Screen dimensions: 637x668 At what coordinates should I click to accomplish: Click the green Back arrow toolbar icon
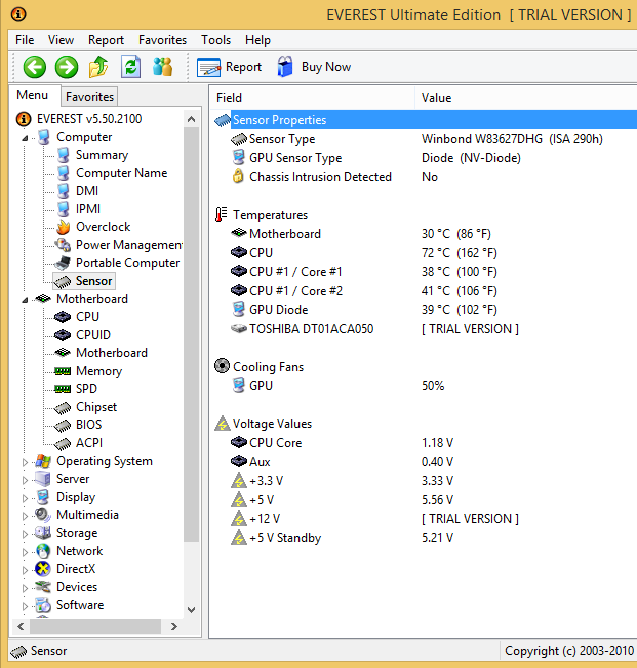click(35, 67)
